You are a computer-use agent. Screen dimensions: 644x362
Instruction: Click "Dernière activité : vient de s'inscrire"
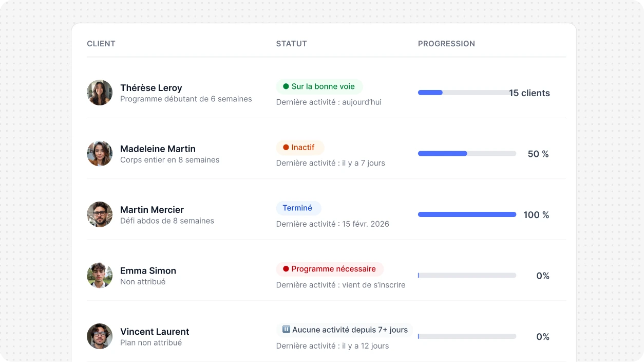pos(340,285)
